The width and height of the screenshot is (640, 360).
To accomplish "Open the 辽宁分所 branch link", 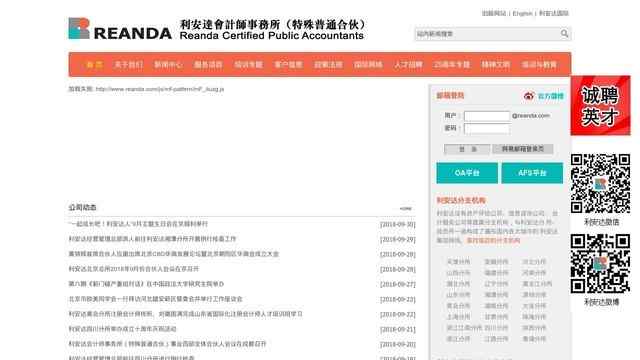I will [496, 284].
